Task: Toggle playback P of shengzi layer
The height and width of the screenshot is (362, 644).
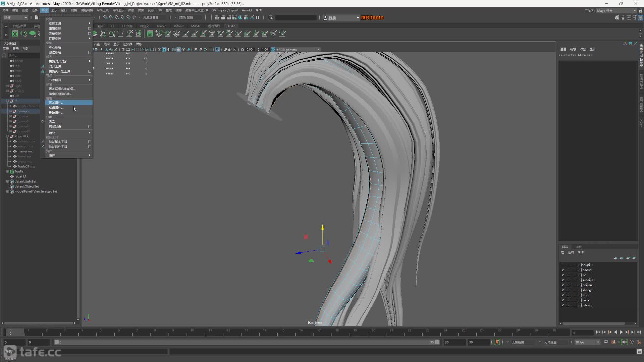Action: [568, 290]
